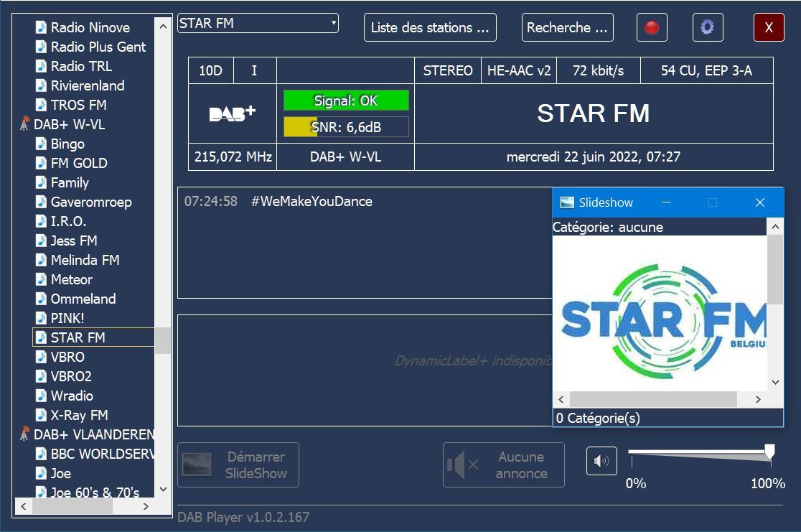Click the note icon beside X-Ray FM
Viewport: 801px width, 532px height.
click(x=41, y=415)
